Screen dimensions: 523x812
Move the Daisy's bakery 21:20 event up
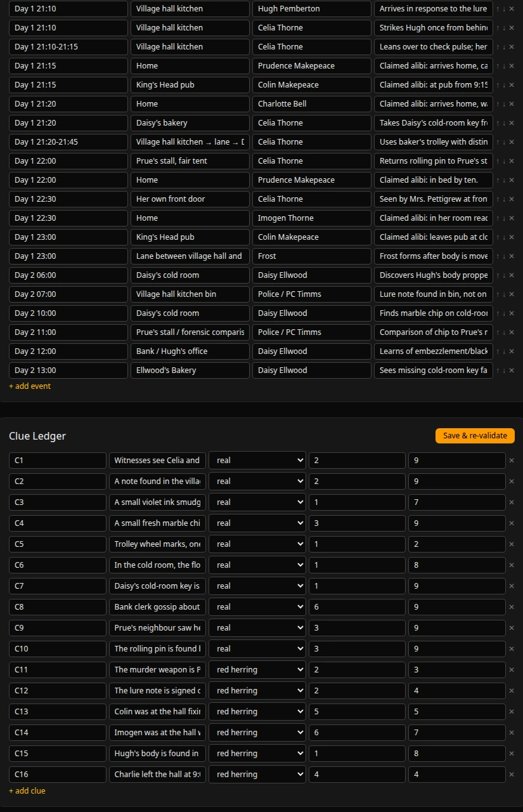[x=498, y=123]
